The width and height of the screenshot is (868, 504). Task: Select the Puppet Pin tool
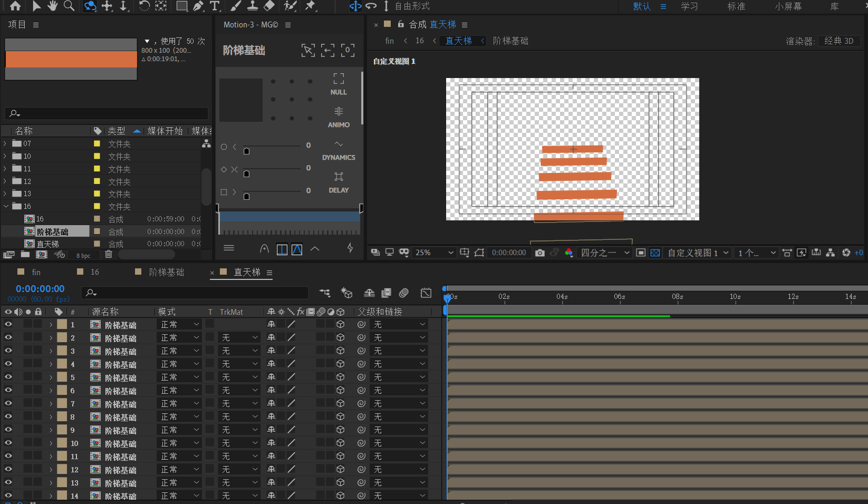coord(310,6)
